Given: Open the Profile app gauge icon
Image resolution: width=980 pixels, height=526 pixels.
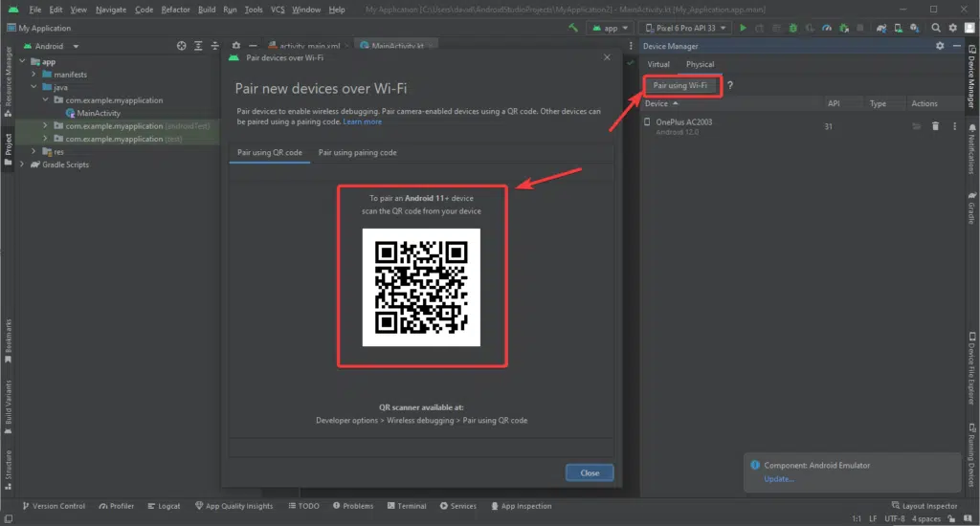Looking at the screenshot, I should pyautogui.click(x=826, y=28).
